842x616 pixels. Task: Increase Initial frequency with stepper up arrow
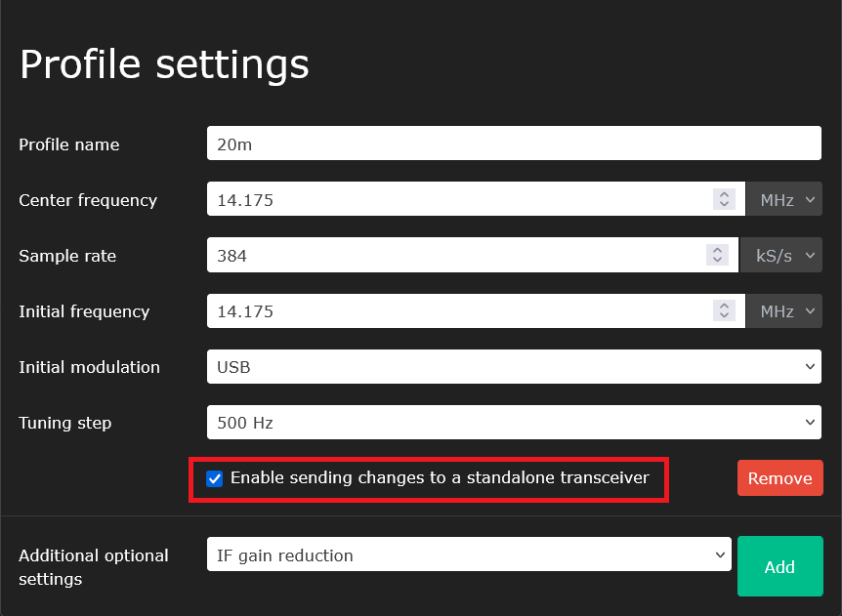pyautogui.click(x=724, y=306)
